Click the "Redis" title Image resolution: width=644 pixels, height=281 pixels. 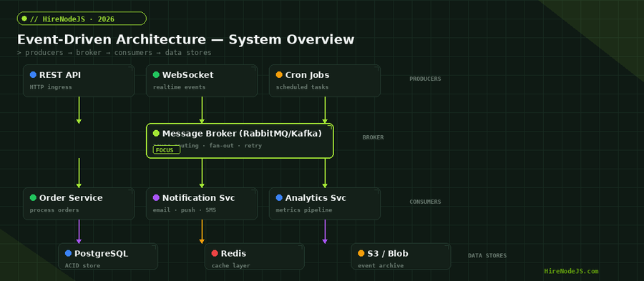point(234,254)
